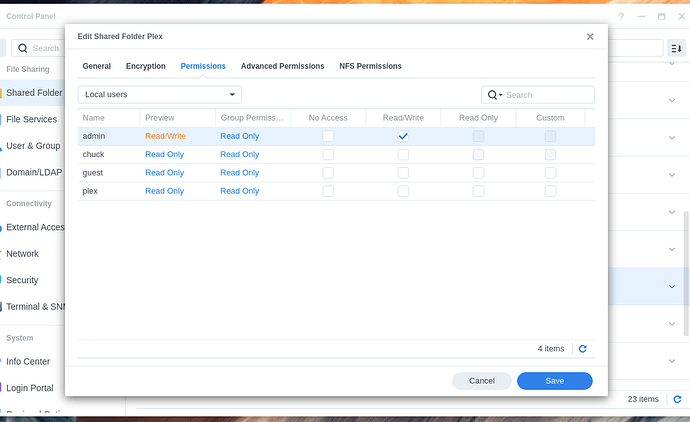Refresh the shared folders list
Image resolution: width=690 pixels, height=422 pixels.
tap(677, 399)
